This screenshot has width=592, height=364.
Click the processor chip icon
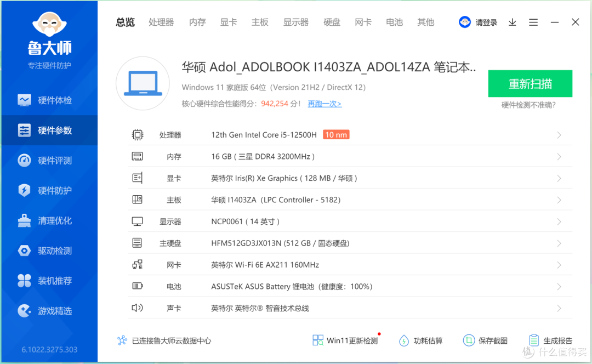138,135
